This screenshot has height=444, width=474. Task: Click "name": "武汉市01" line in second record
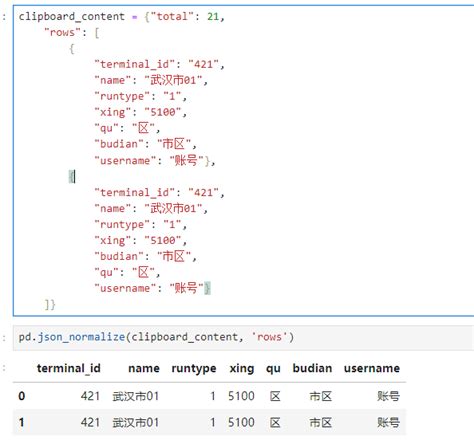151,209
